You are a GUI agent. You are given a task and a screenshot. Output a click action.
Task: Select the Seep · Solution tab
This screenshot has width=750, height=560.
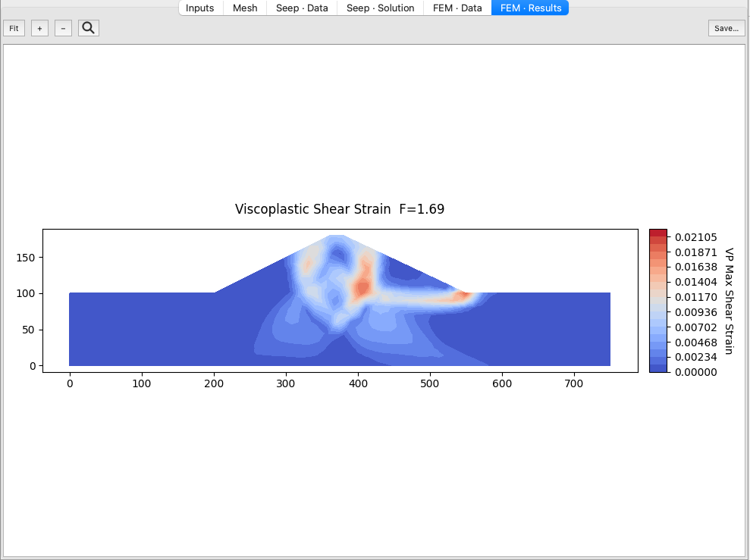380,8
